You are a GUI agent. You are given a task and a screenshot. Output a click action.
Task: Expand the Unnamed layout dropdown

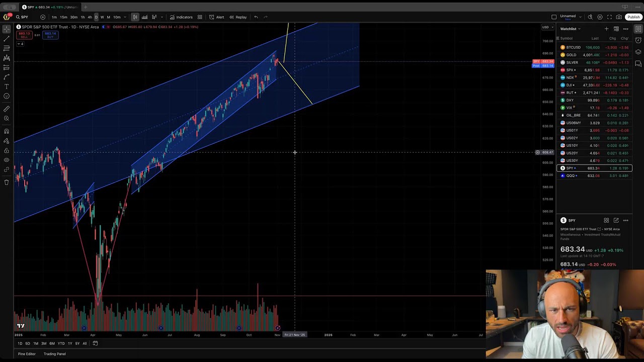pyautogui.click(x=581, y=17)
